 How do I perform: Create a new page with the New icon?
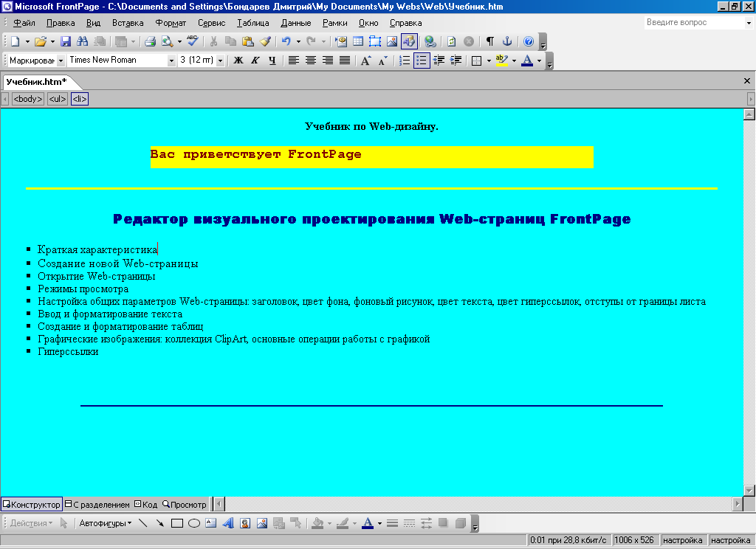pos(15,41)
